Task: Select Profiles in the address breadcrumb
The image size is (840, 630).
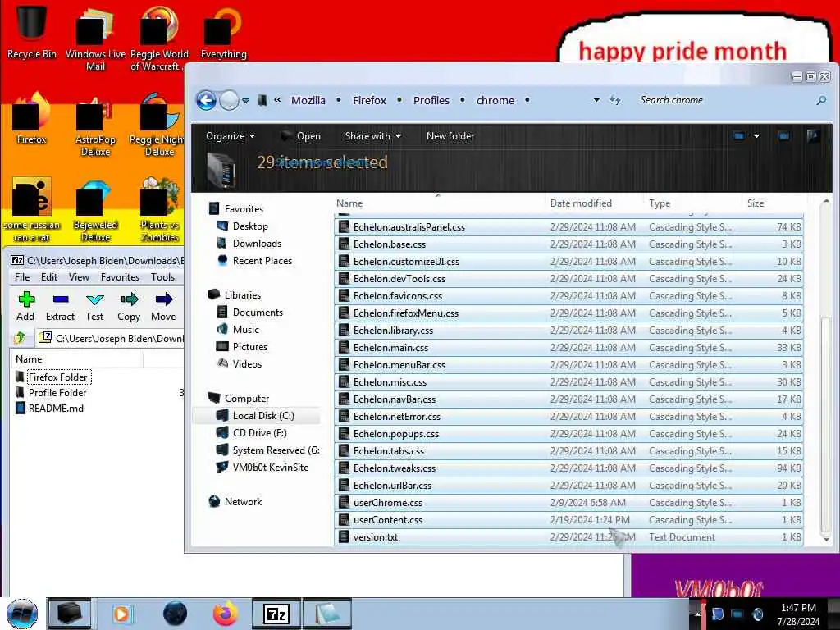Action: click(431, 100)
